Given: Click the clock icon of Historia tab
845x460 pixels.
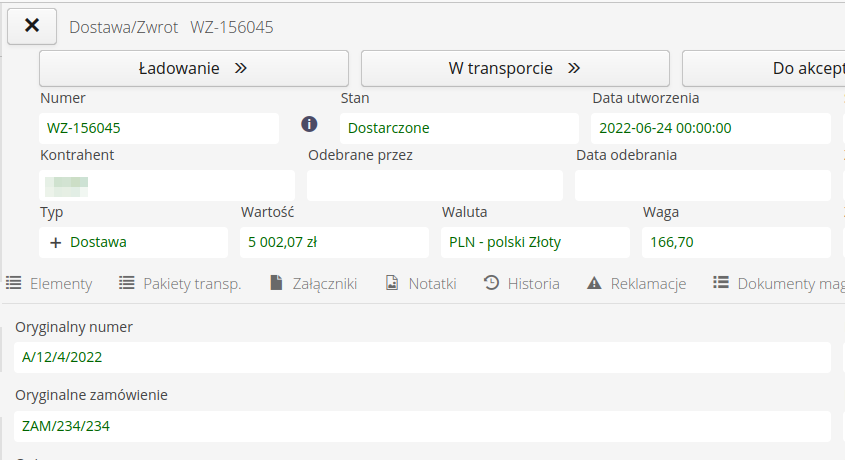Looking at the screenshot, I should (491, 283).
